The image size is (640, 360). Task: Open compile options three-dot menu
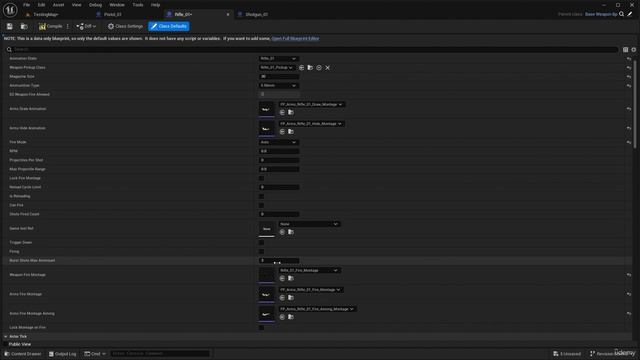[x=68, y=26]
